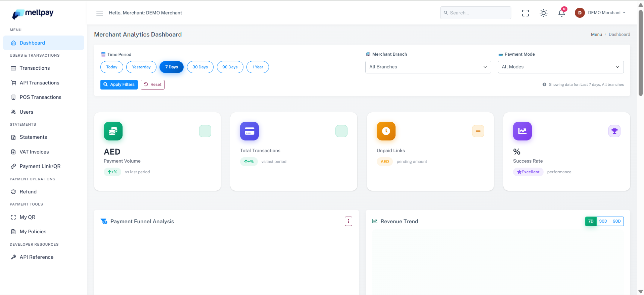
Task: Click the page vertical scrollbar thumb
Action: (x=641, y=53)
